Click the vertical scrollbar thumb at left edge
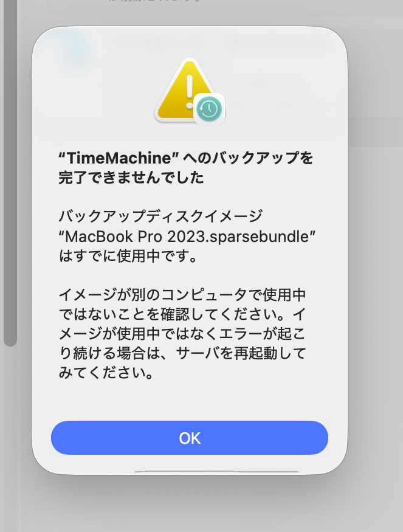This screenshot has width=403, height=532. [x=10, y=182]
